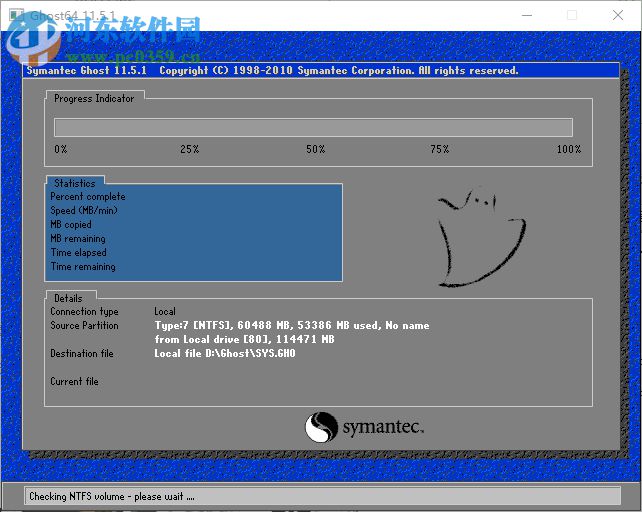Screen dimensions: 642x512
Task: Click the 'Speed (MB/min)' statistic row
Action: (84, 211)
